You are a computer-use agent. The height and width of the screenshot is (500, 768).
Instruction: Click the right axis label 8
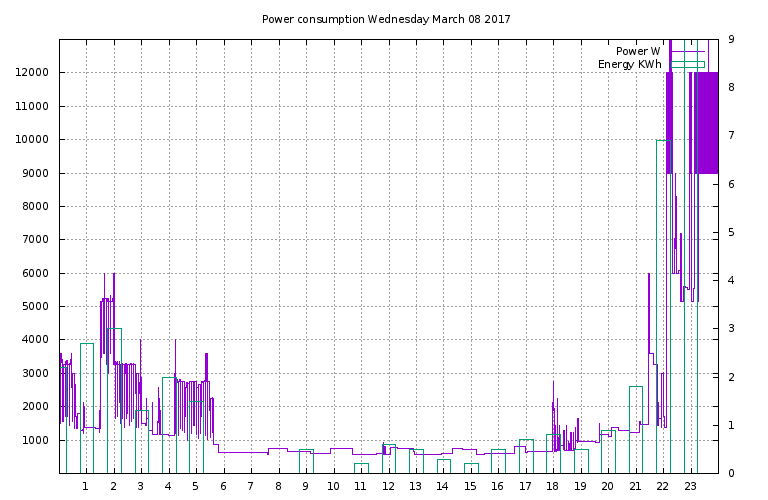click(x=731, y=87)
